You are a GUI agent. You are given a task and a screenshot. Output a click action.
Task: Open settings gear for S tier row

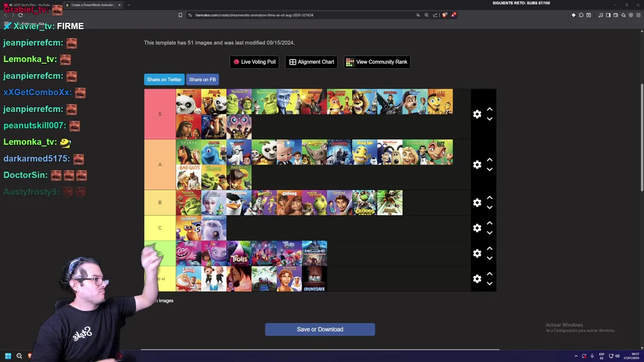click(477, 114)
